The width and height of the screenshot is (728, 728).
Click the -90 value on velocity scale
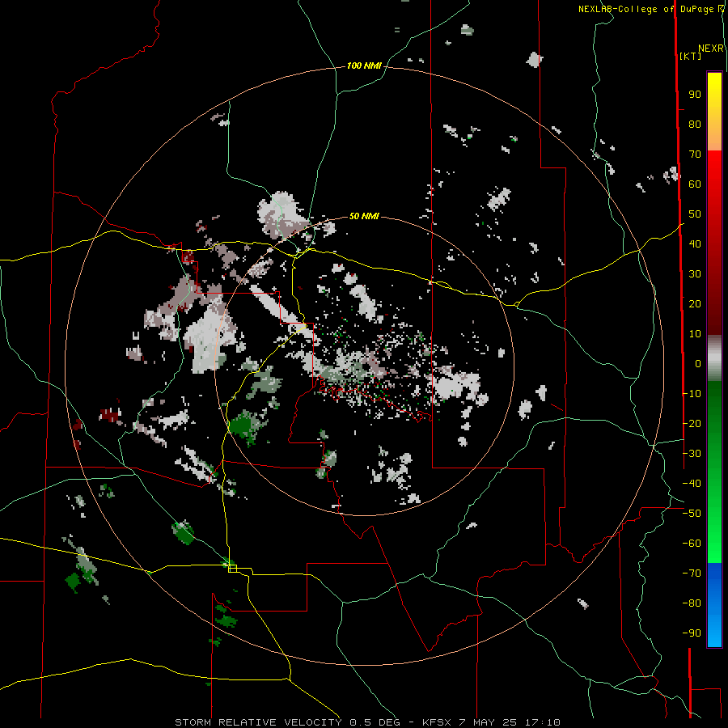pyautogui.click(x=692, y=633)
